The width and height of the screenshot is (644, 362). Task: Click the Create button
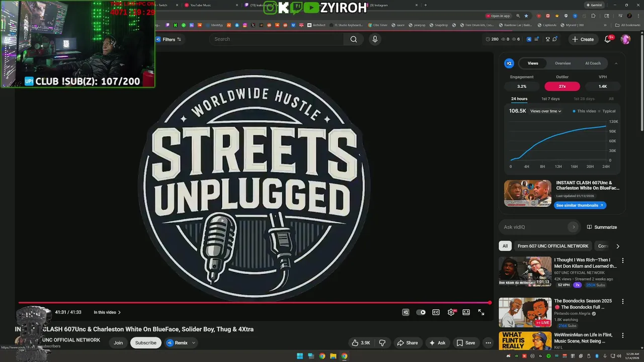583,39
